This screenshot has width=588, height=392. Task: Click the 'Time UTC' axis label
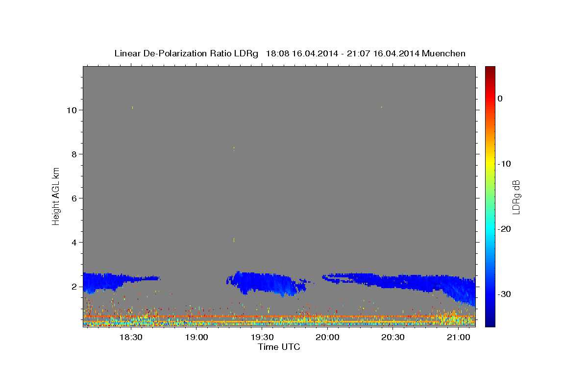click(x=279, y=347)
